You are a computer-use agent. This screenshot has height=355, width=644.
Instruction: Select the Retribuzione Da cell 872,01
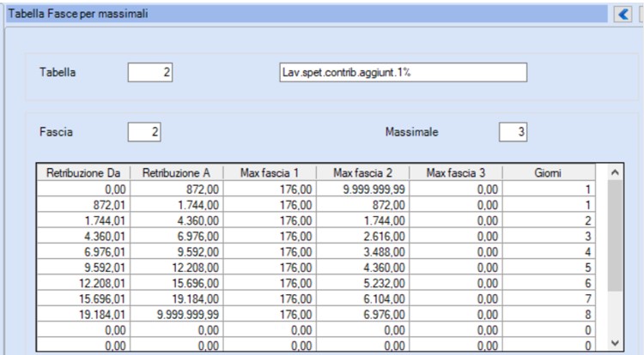tap(83, 205)
